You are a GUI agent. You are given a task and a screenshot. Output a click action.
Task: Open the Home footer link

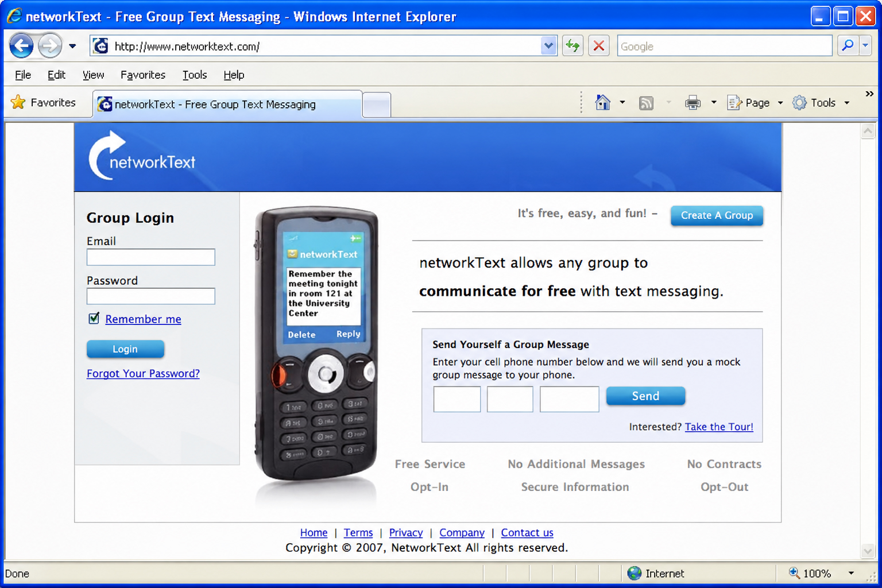click(x=314, y=533)
